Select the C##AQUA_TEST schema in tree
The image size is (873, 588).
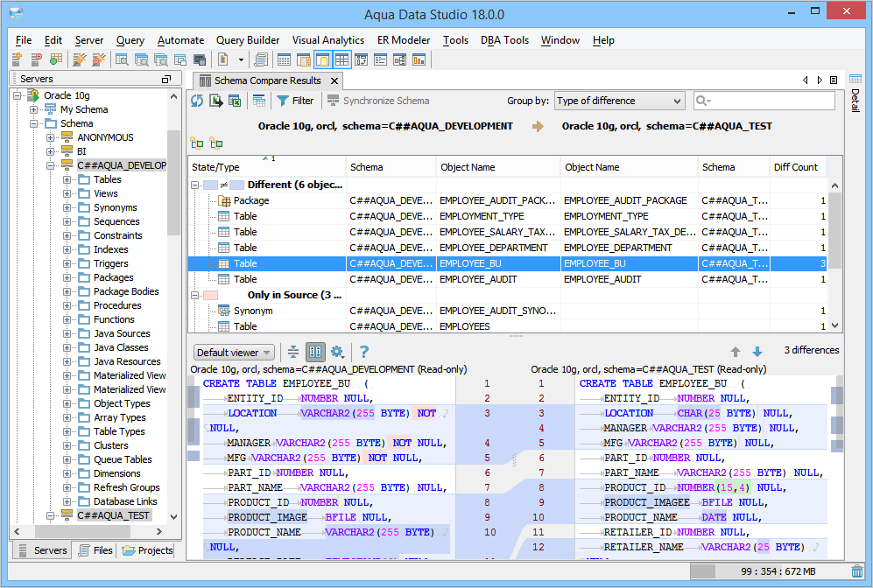113,515
